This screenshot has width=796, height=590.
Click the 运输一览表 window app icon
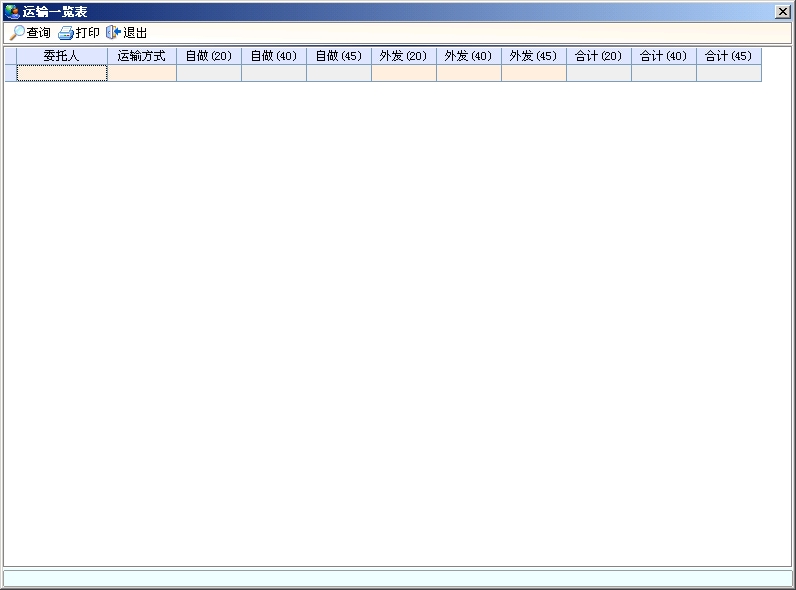pos(12,11)
